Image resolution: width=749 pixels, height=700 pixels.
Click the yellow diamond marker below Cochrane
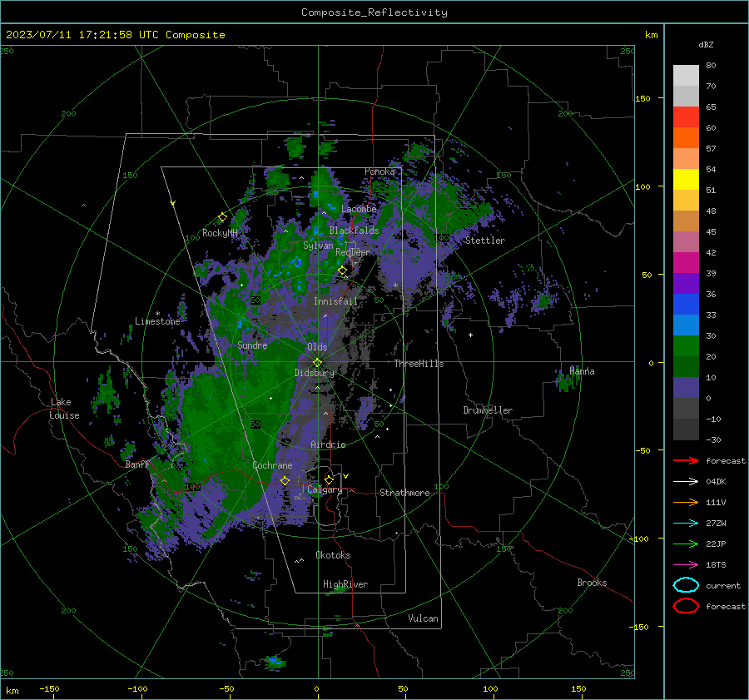285,480
